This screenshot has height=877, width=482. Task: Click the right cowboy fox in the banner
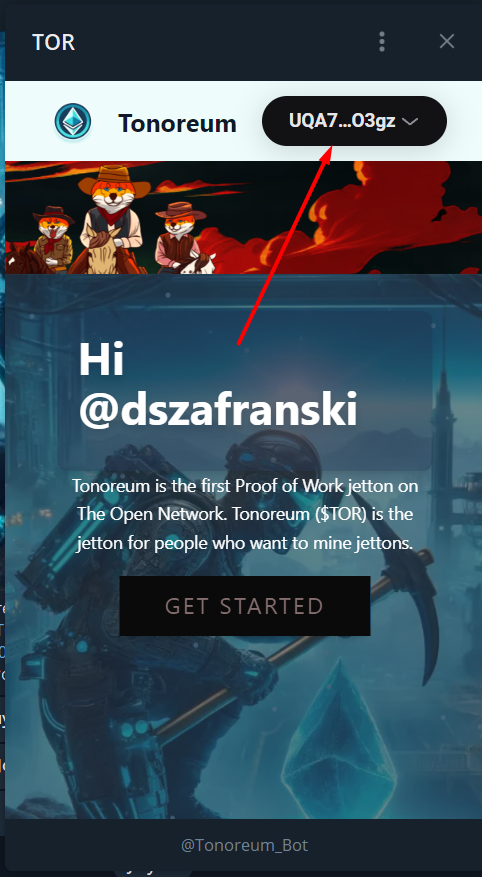182,236
